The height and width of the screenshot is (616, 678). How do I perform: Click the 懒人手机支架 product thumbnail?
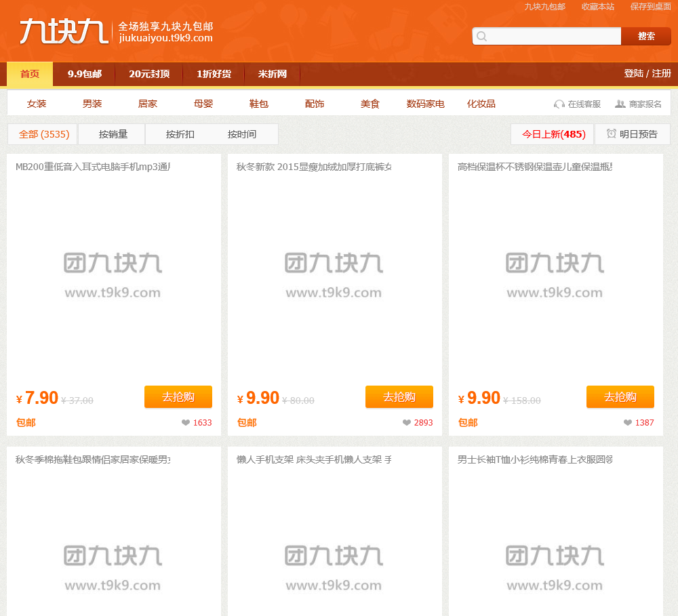(334, 545)
